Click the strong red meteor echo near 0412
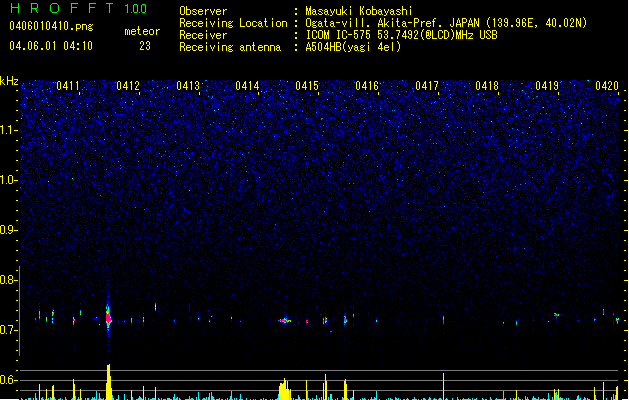 pos(108,317)
